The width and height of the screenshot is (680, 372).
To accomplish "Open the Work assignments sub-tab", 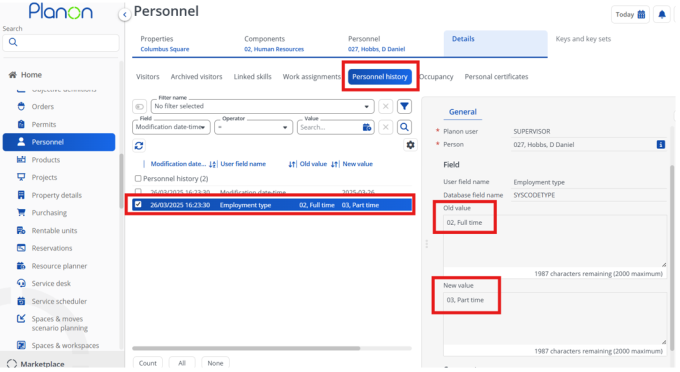I will (x=312, y=77).
